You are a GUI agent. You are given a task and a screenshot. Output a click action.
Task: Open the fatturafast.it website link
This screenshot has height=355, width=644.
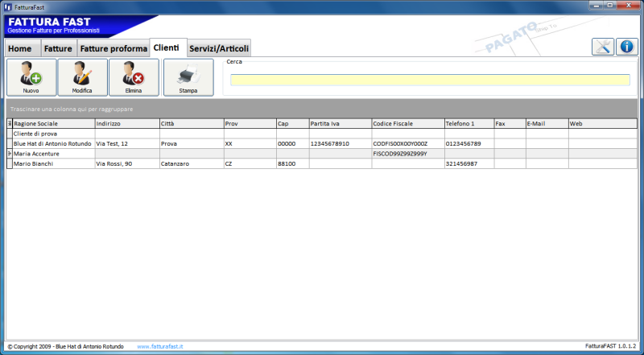159,346
